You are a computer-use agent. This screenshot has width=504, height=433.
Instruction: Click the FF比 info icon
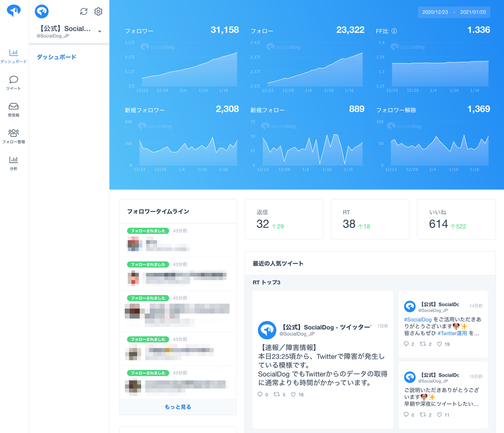(x=394, y=31)
